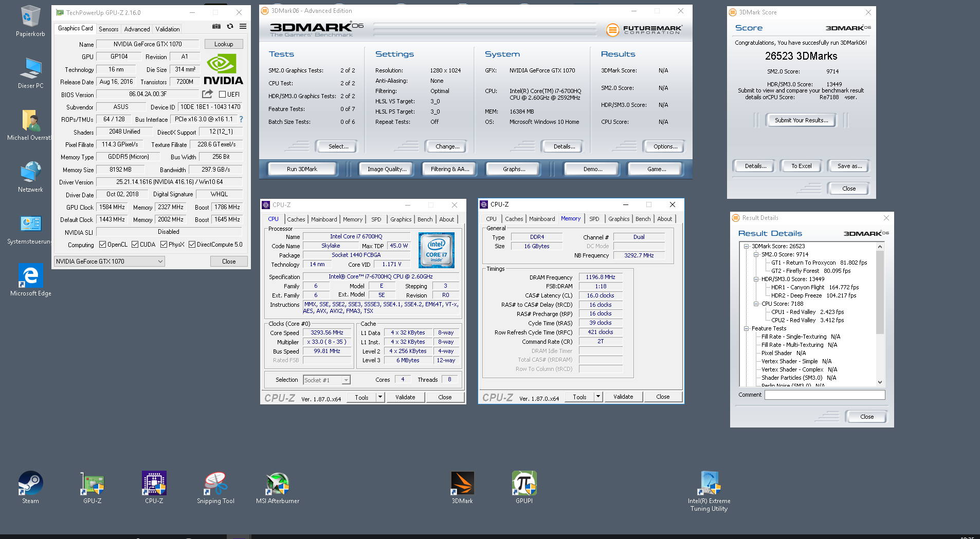Open the Papierkorb recycle bin icon
Viewport: 980px width, 539px height.
(30, 21)
